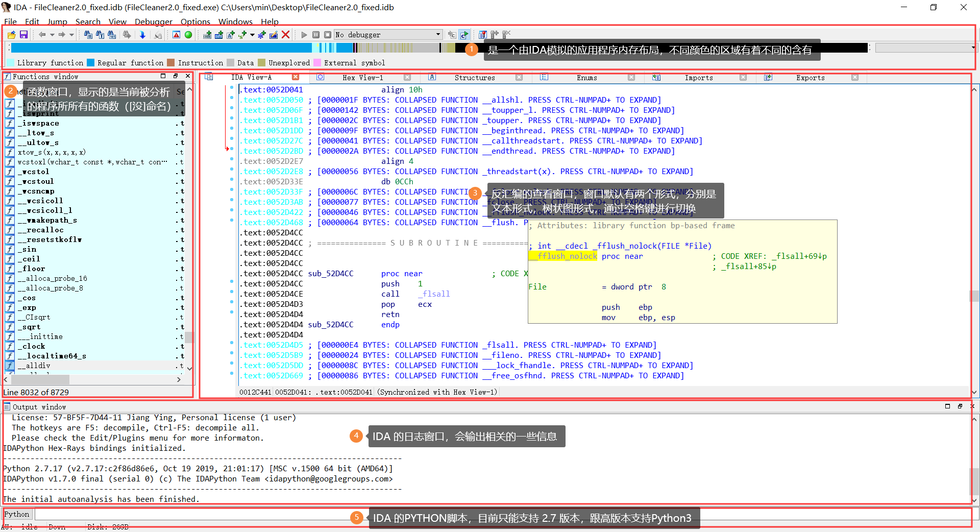The width and height of the screenshot is (980, 532).
Task: Open the forward history dropdown arrow
Action: tap(71, 35)
